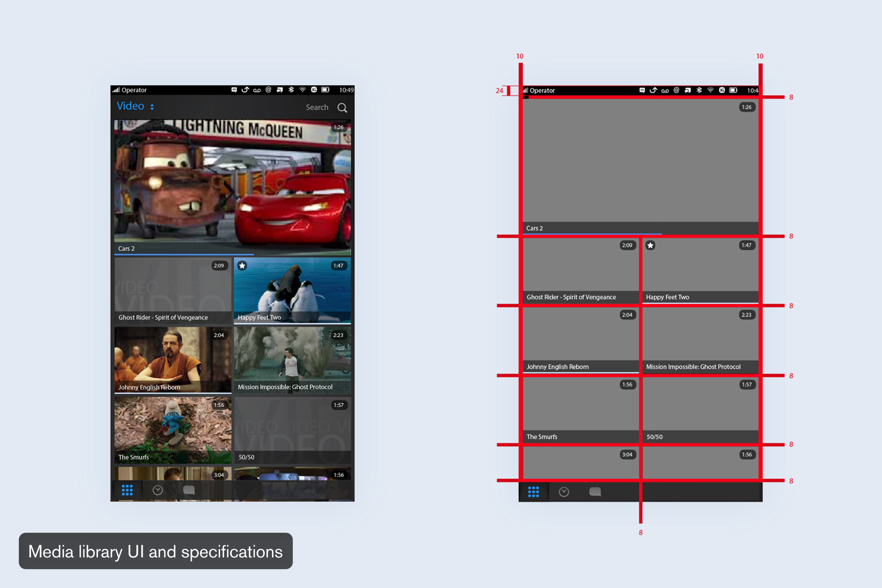Click the 1:47 duration badge in spec mockup
This screenshot has height=588, width=882.
pos(747,245)
